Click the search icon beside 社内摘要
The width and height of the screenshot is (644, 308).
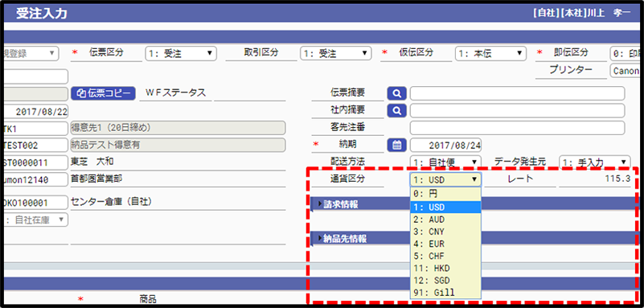coord(396,110)
